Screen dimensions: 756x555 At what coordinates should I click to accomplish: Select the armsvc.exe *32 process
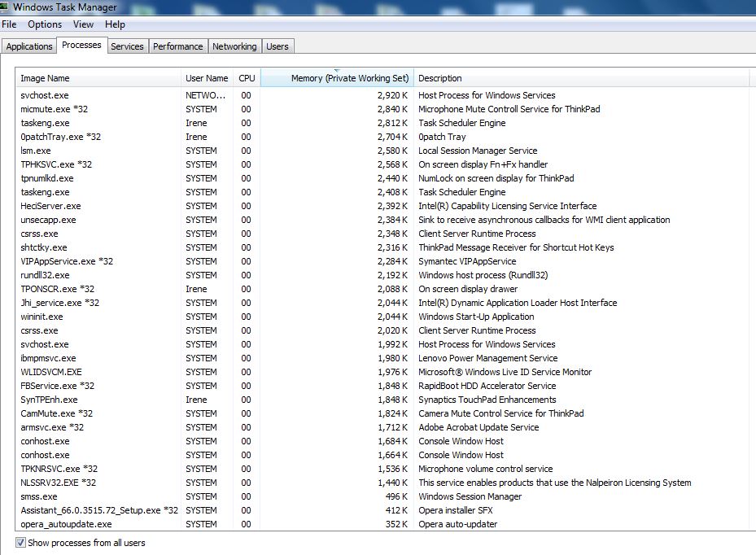point(52,427)
